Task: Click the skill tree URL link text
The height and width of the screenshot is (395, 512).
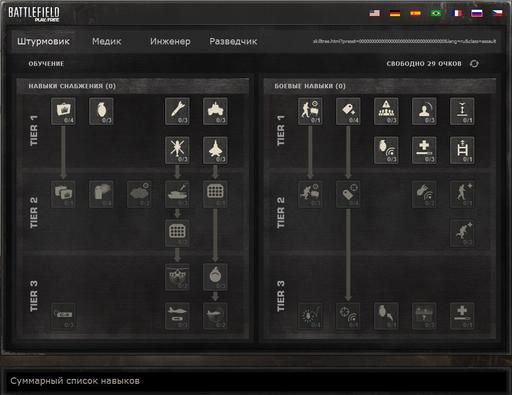Action: click(x=404, y=42)
